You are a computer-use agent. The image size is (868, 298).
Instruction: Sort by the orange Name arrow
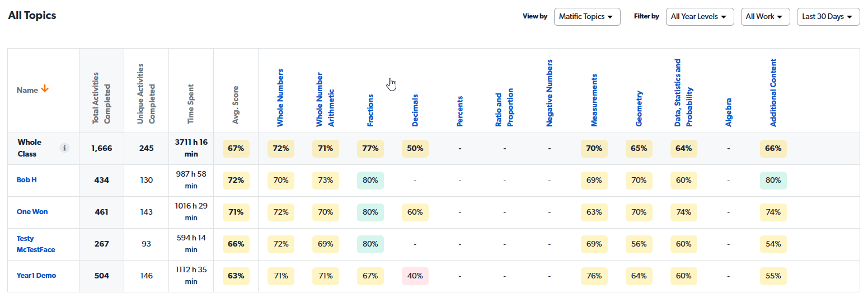click(x=45, y=89)
